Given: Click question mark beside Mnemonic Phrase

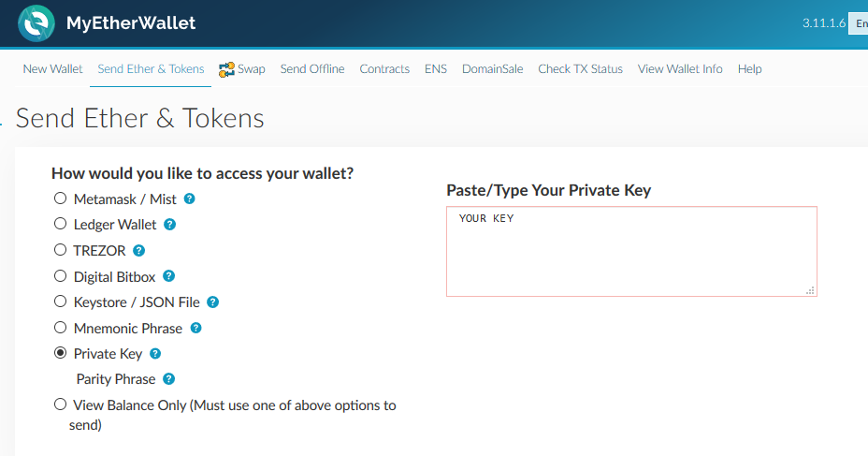Looking at the screenshot, I should pos(196,328).
